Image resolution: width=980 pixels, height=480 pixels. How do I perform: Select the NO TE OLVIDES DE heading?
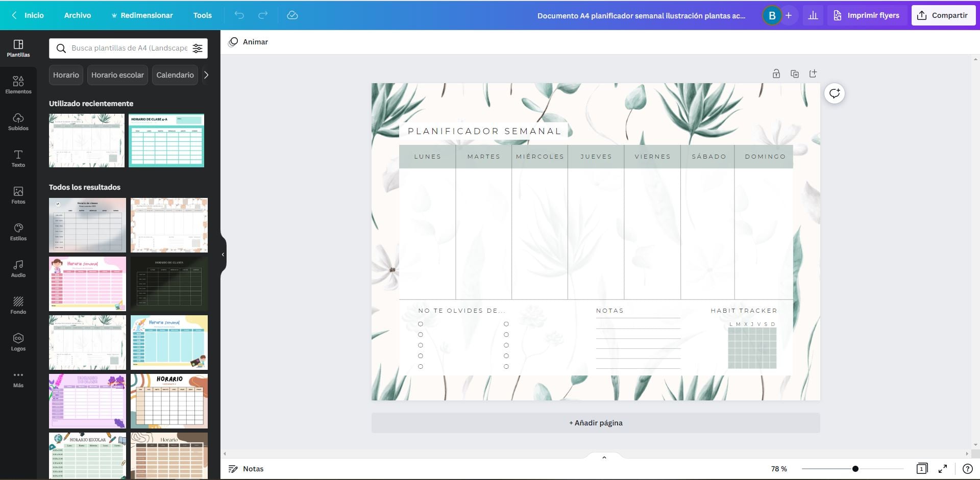[461, 311]
